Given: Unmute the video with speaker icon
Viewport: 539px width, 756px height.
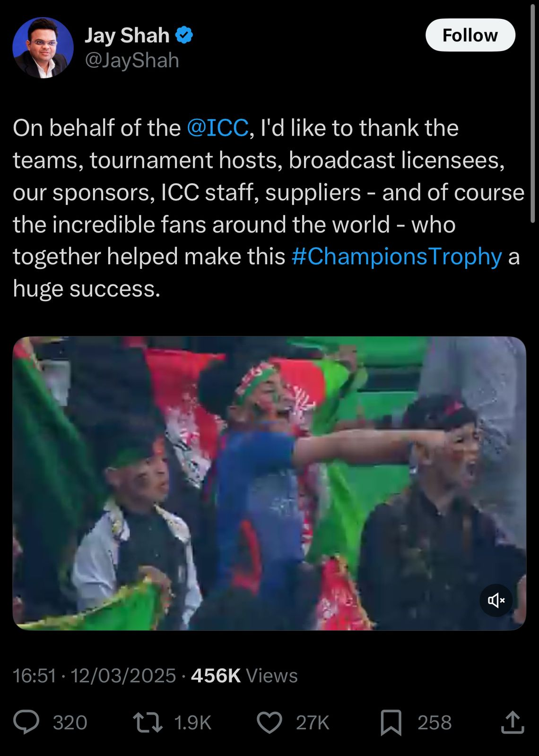Looking at the screenshot, I should [496, 600].
